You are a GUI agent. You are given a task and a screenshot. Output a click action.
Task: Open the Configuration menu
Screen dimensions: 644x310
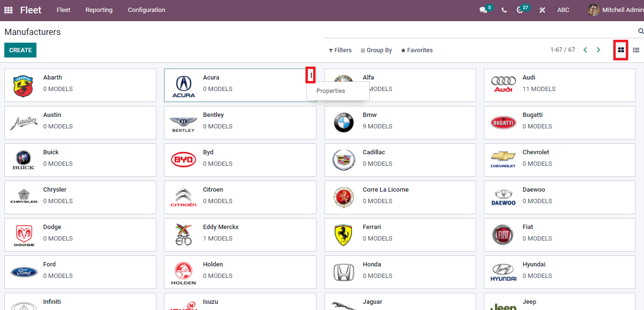pos(147,10)
